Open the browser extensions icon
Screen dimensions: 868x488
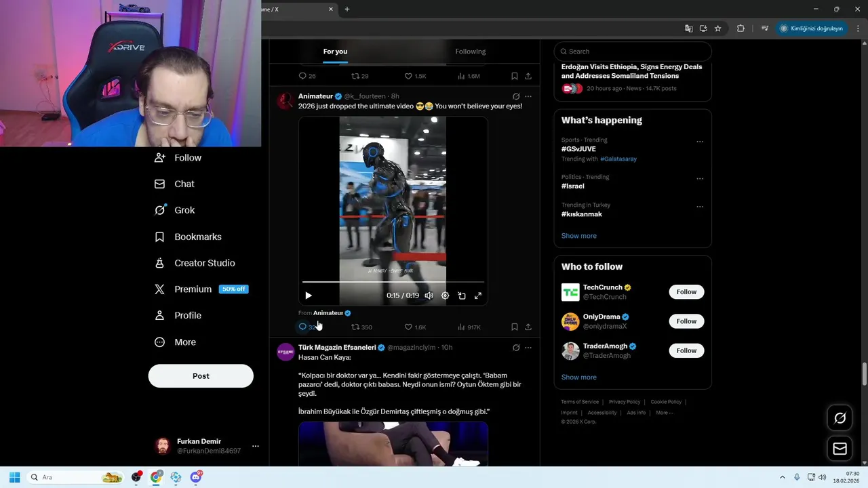(x=741, y=28)
